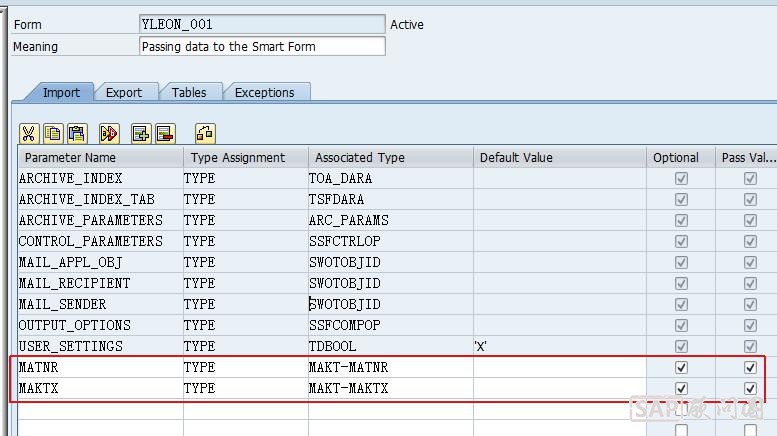
Task: Toggle Pass Value checkbox for MAKTX
Action: (x=750, y=388)
